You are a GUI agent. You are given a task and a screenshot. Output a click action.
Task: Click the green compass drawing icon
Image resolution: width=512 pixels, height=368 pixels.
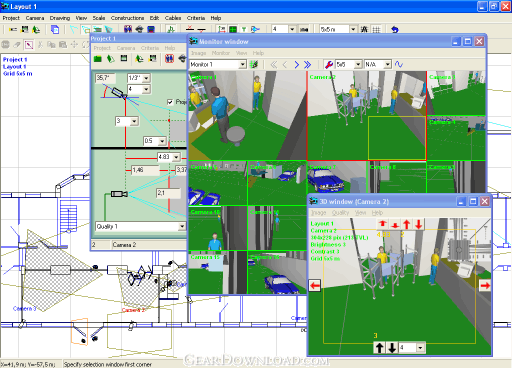coord(171,30)
